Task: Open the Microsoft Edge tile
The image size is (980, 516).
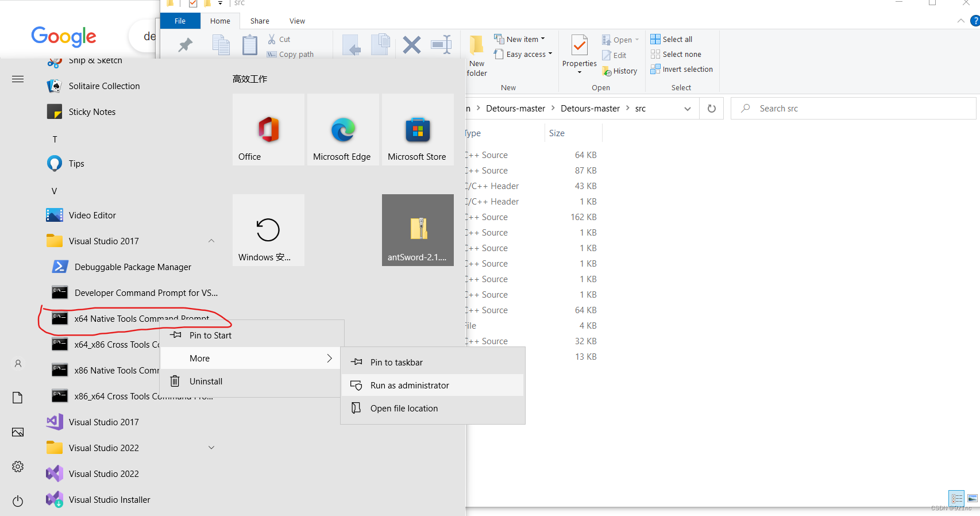Action: pyautogui.click(x=343, y=130)
